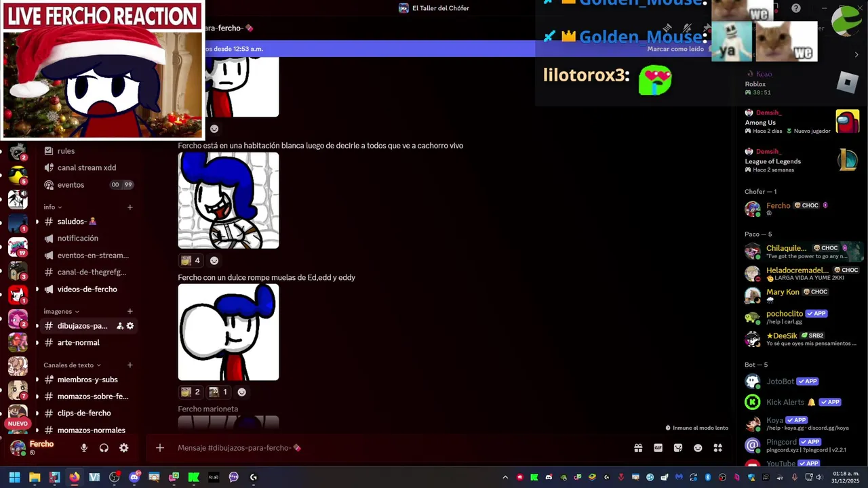Expand threads arrow beside videos-de-fercho

click(37, 289)
